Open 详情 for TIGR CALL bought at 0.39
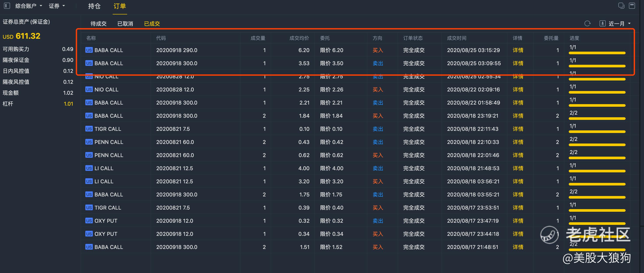644x273 pixels. (518, 208)
